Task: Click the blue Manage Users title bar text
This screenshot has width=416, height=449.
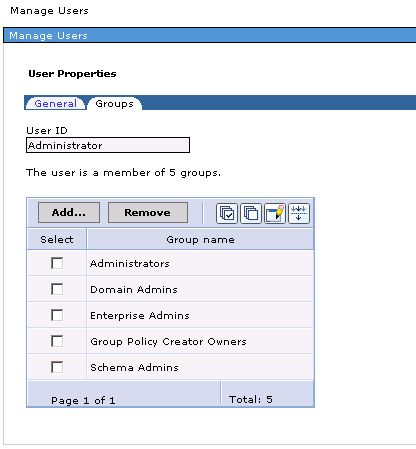Action: [48, 36]
